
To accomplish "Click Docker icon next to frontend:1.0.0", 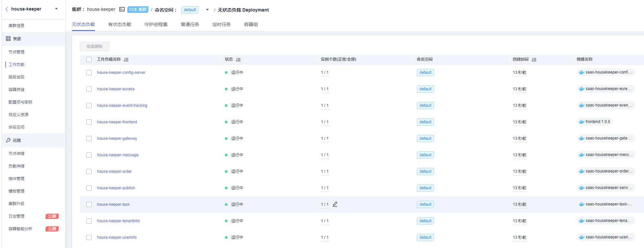I will point(582,122).
